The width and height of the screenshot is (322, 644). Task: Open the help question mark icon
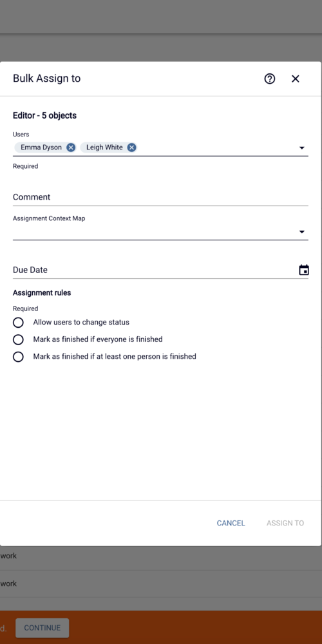269,79
